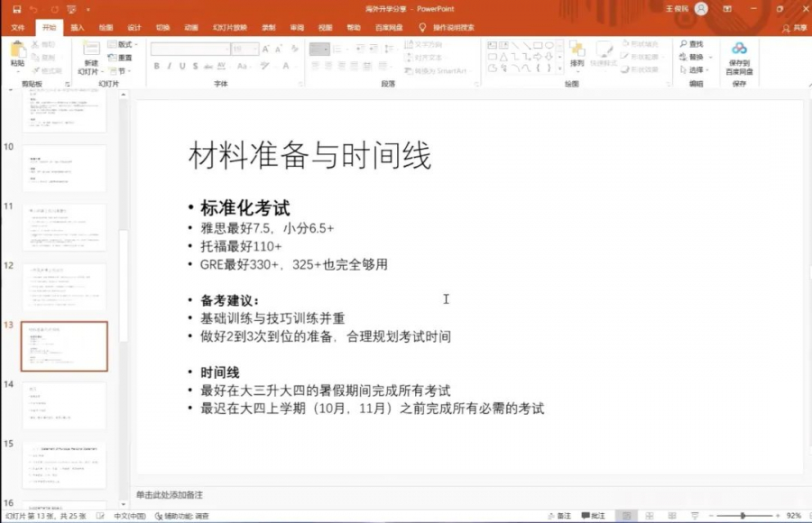Click the Save icon in quick access toolbar

coord(17,9)
